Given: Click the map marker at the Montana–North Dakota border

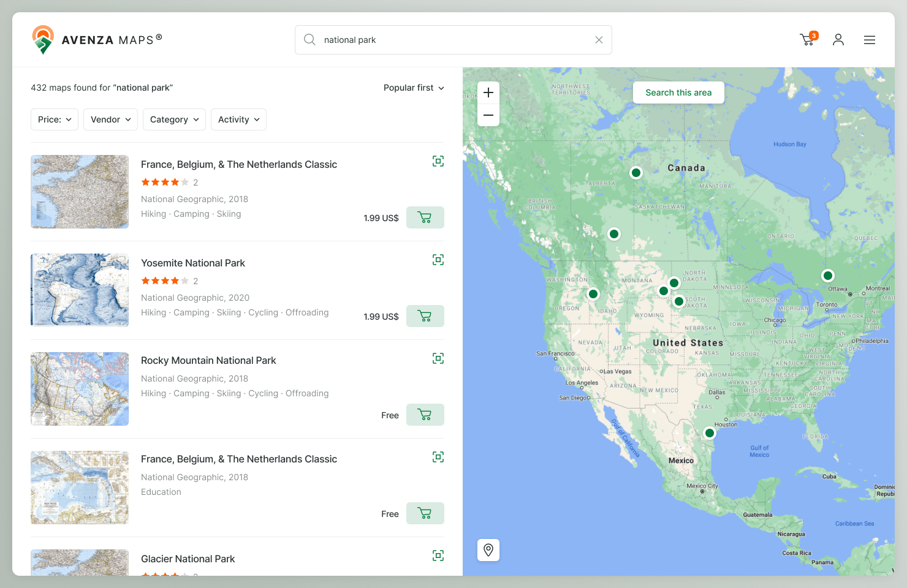Looking at the screenshot, I should 674,283.
